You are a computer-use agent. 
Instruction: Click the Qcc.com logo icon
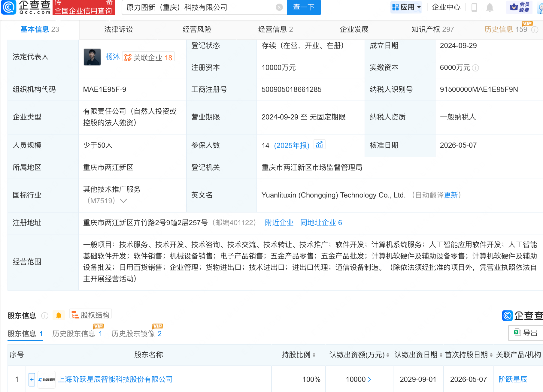coord(9,7)
